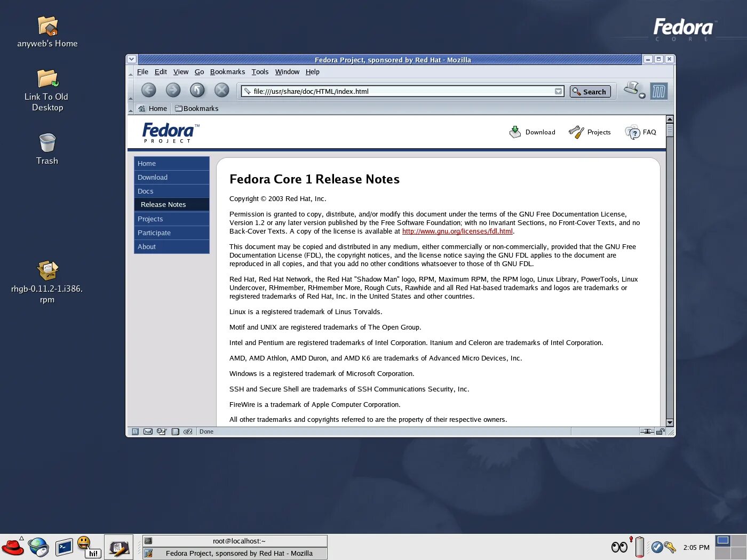Click the Download icon in page header
Screen dimensions: 747x560
coord(515,132)
